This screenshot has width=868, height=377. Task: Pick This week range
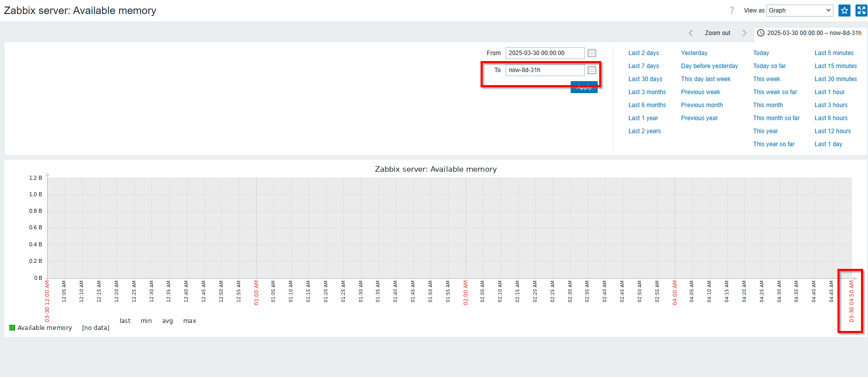(767, 79)
